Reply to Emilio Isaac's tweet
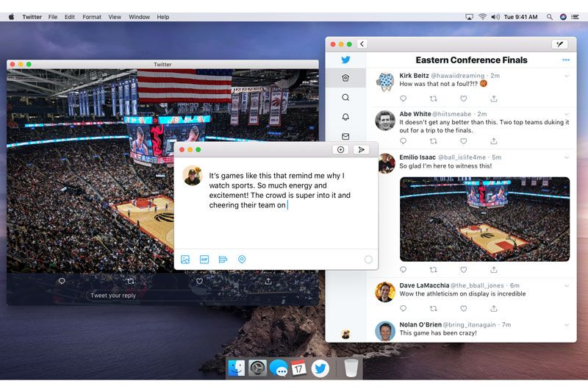 point(403,269)
